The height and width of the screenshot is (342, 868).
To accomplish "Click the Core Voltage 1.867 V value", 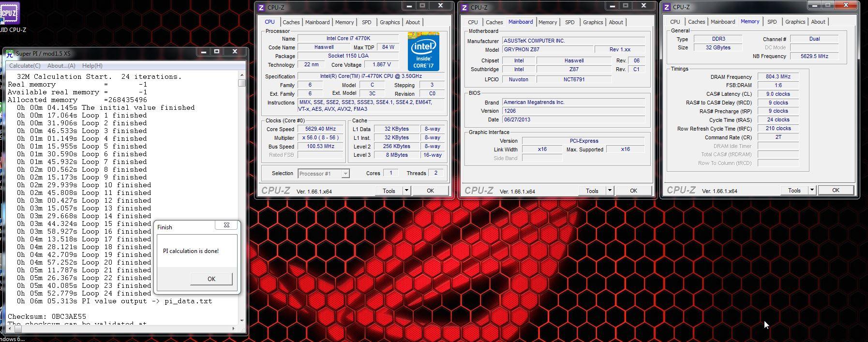I will pos(381,64).
